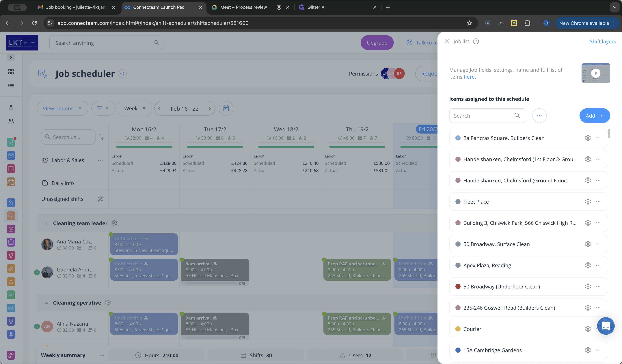Click the sort users arrows icon
622x364 pixels.
pyautogui.click(x=102, y=137)
